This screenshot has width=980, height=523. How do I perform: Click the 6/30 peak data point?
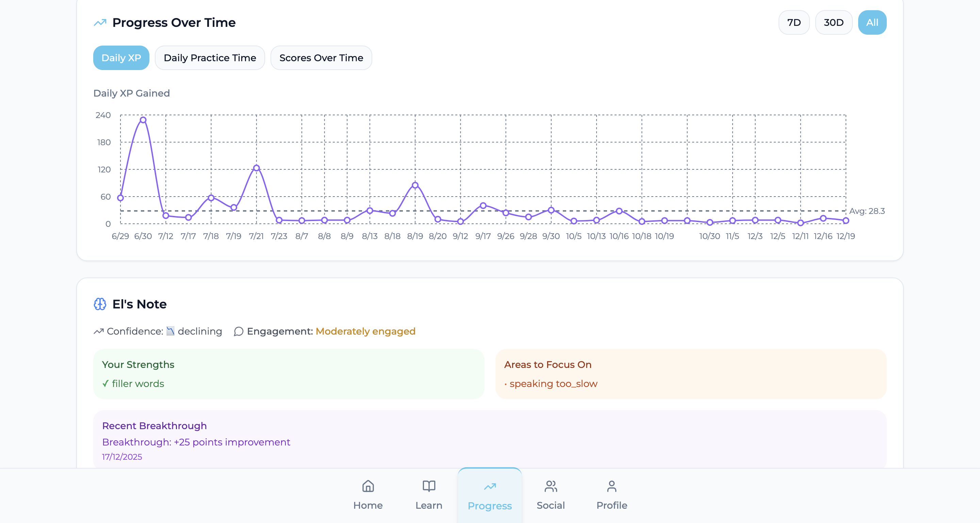point(143,120)
